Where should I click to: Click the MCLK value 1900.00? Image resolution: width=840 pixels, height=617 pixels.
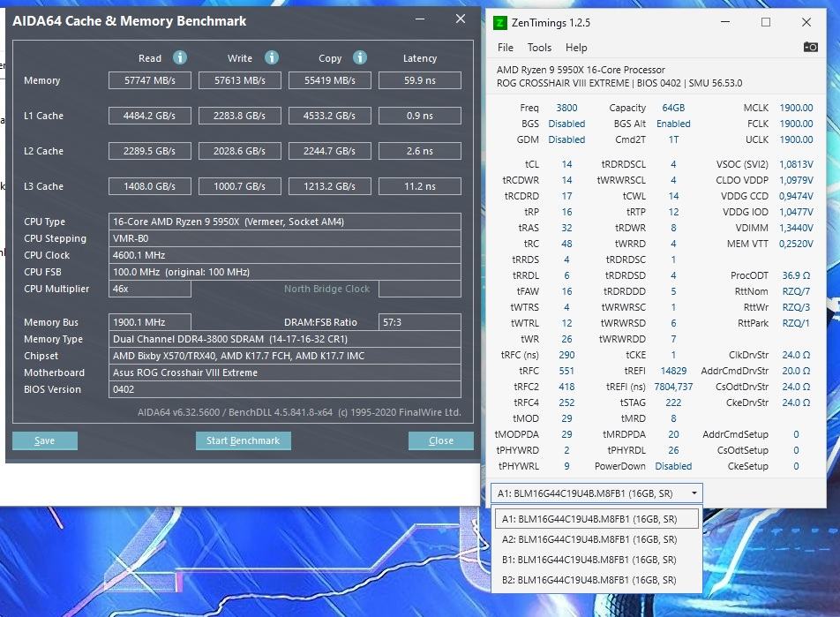coord(796,108)
